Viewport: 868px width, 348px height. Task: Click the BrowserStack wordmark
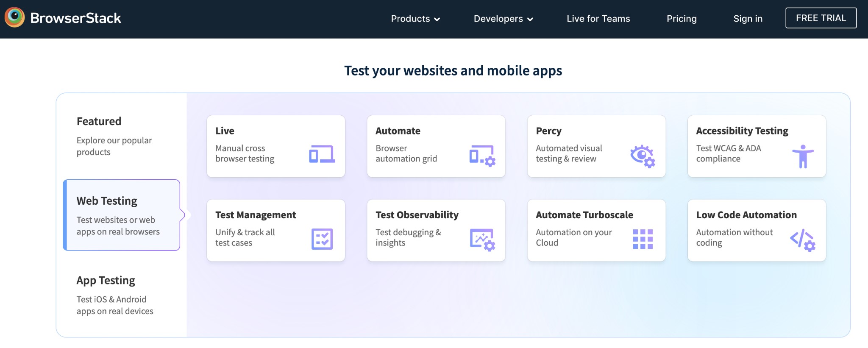tap(76, 18)
